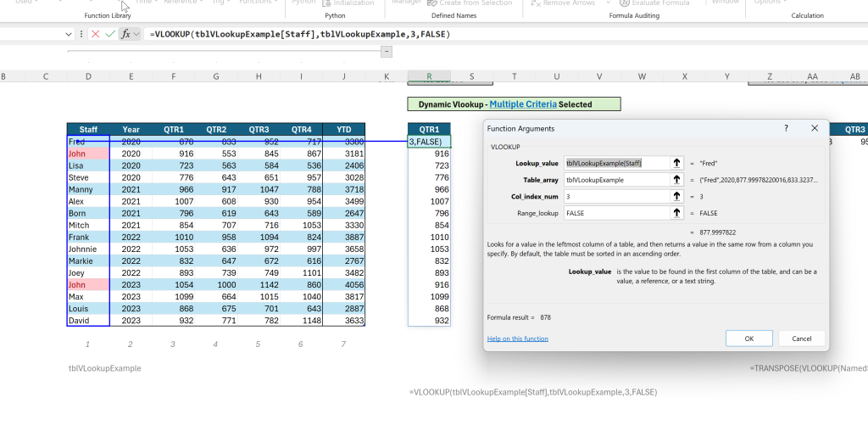
Task: Select the Manny staff cell
Action: 88,189
